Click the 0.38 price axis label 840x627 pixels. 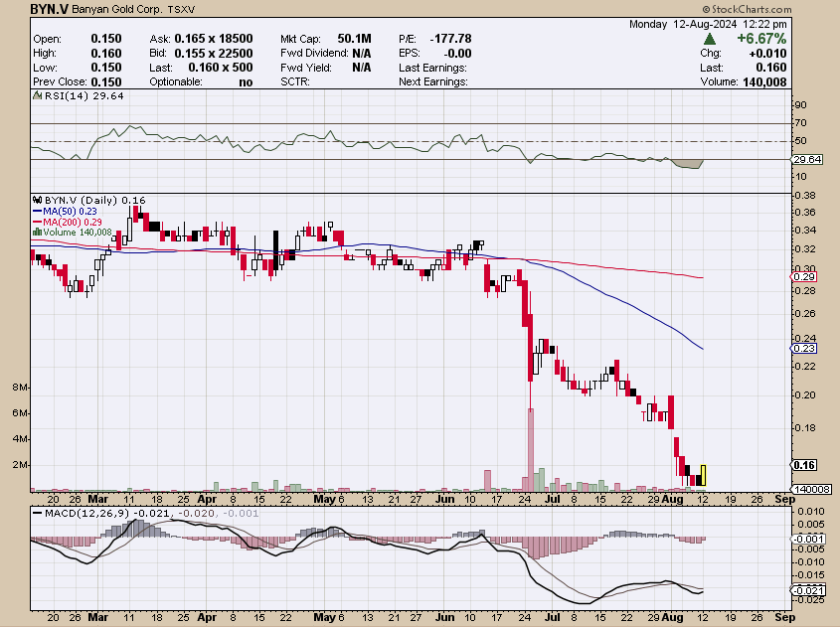[x=804, y=196]
